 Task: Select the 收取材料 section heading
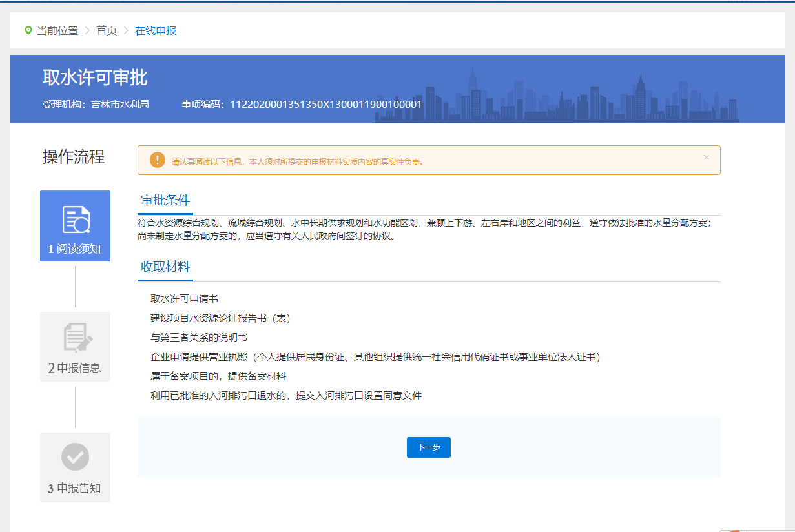point(165,267)
